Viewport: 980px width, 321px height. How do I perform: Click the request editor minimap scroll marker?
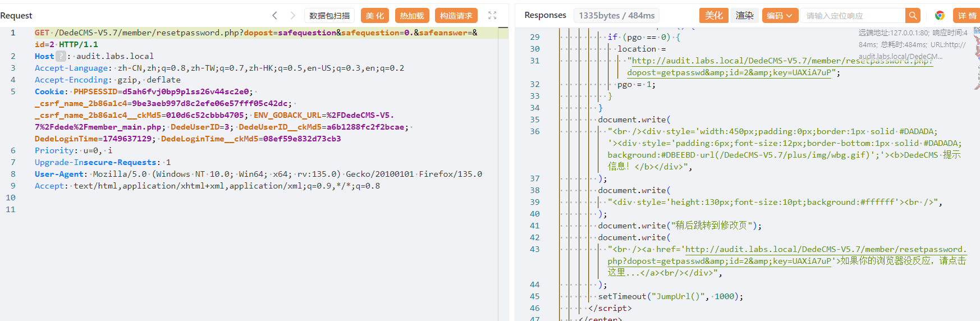[x=503, y=27]
